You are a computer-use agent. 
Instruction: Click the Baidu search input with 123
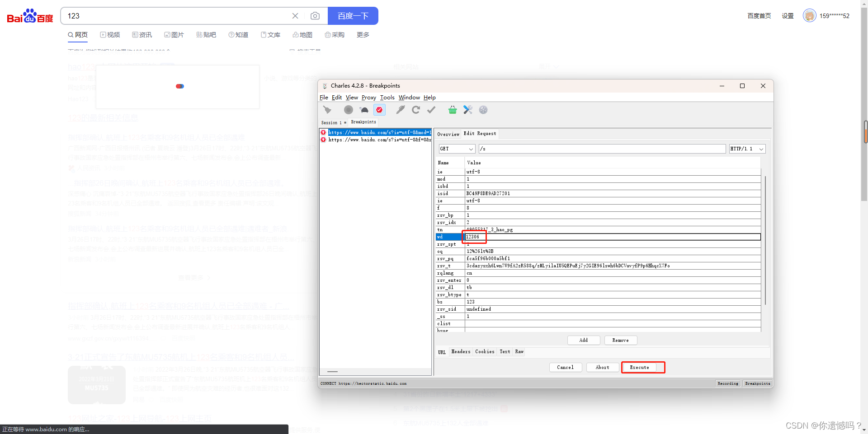tap(176, 16)
